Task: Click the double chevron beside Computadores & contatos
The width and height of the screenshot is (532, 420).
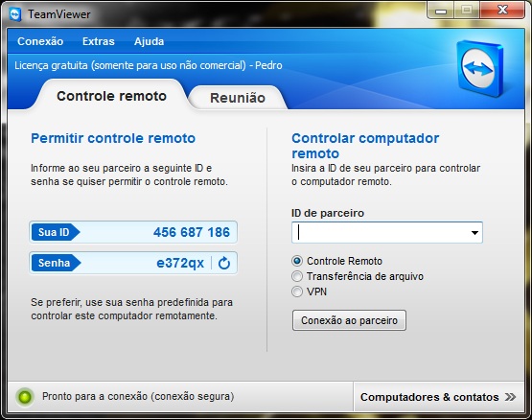Action: pyautogui.click(x=510, y=397)
